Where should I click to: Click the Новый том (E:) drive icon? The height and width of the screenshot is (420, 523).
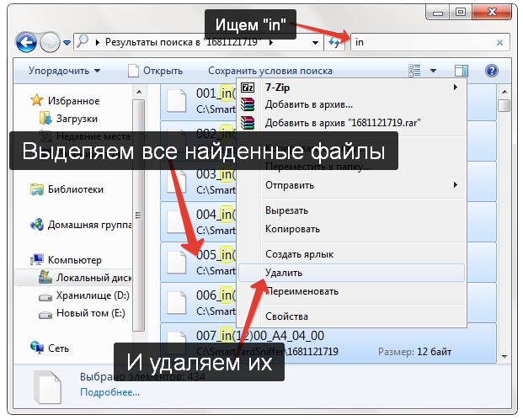(45, 314)
